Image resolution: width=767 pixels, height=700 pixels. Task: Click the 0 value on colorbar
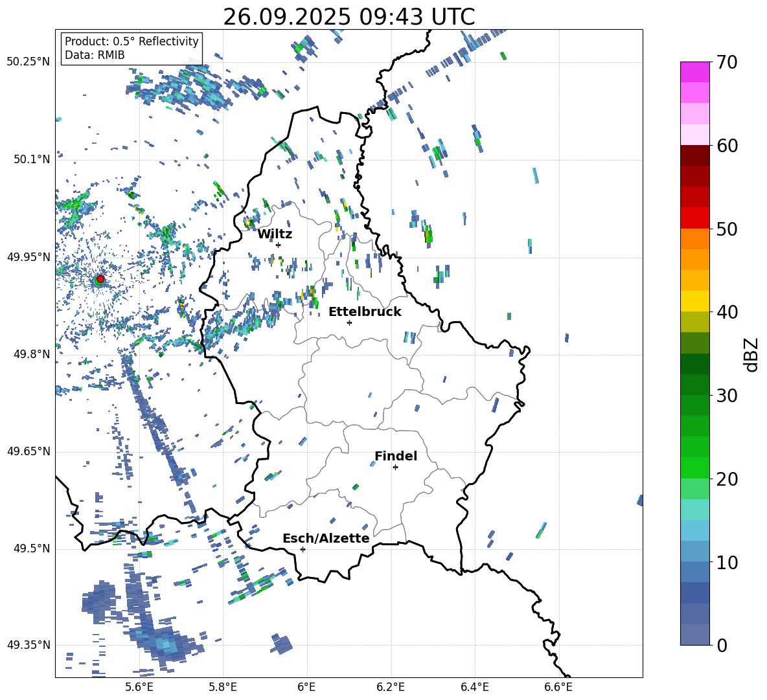click(722, 645)
